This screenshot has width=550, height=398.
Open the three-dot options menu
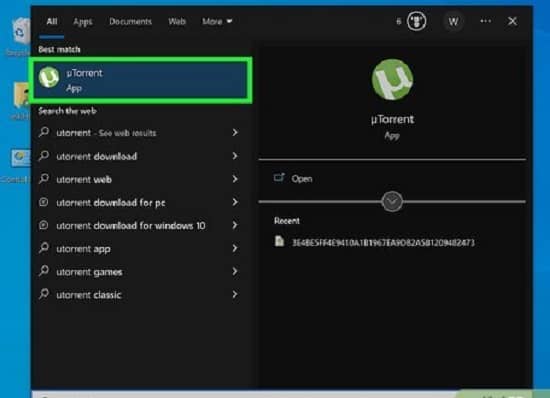pos(485,21)
